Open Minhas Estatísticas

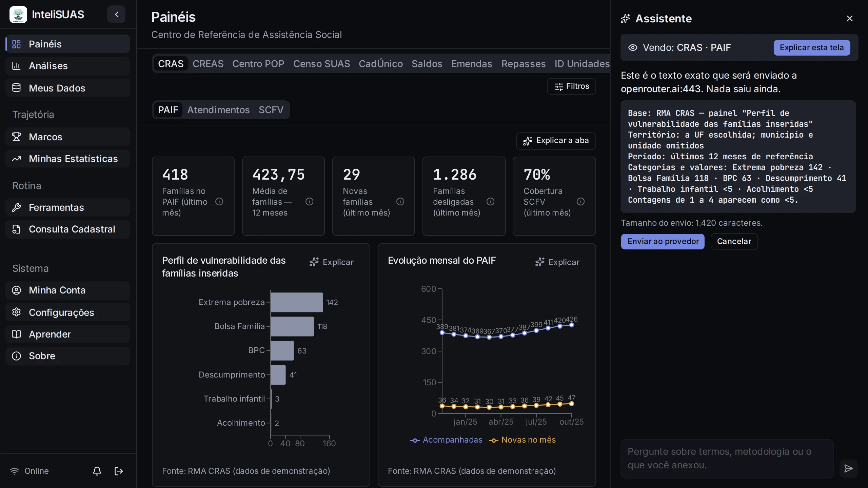point(68,159)
